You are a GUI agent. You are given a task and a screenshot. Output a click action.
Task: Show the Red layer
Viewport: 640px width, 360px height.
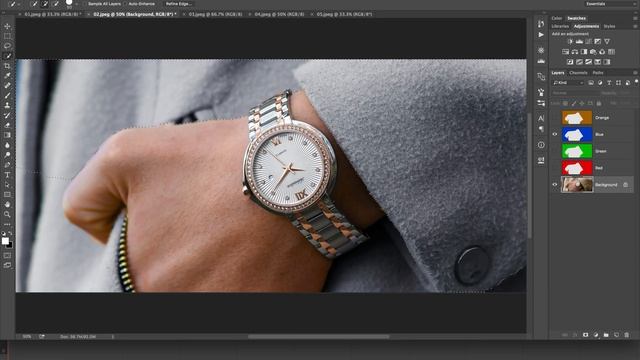(555, 168)
